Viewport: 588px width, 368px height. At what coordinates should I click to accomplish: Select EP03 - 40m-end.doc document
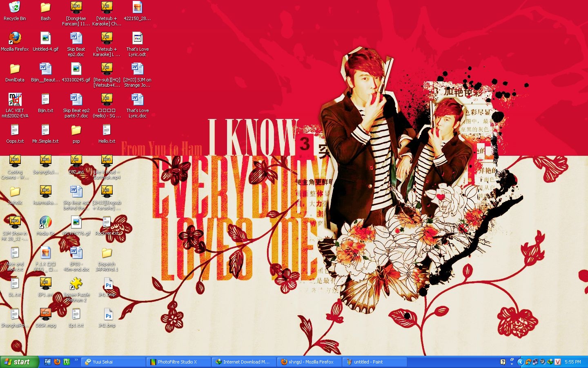76,259
